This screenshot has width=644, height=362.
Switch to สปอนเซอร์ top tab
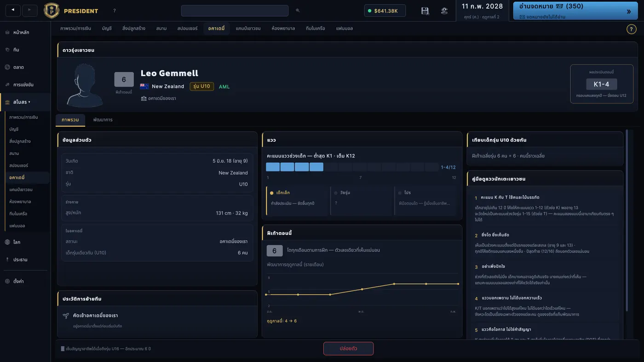coord(187,28)
